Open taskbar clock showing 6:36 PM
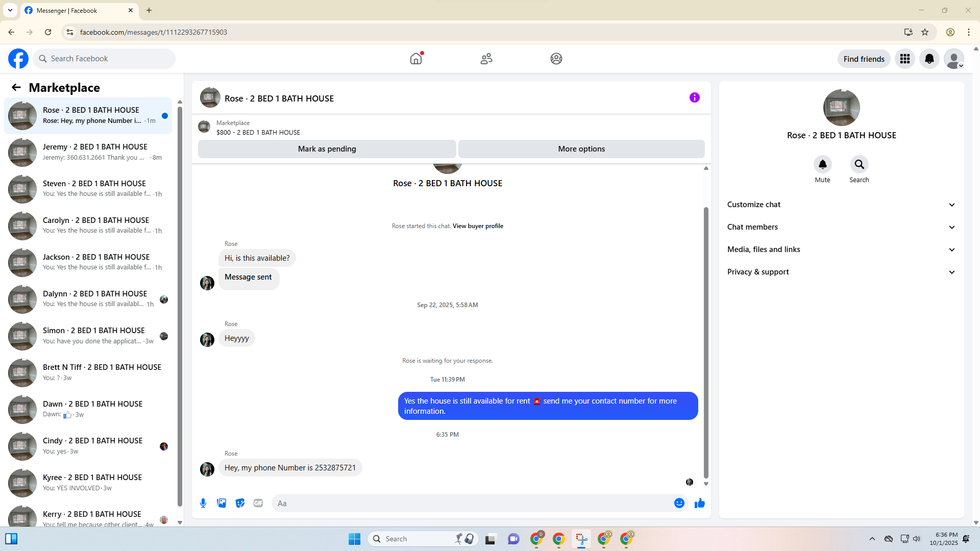This screenshot has width=980, height=551. [944, 539]
